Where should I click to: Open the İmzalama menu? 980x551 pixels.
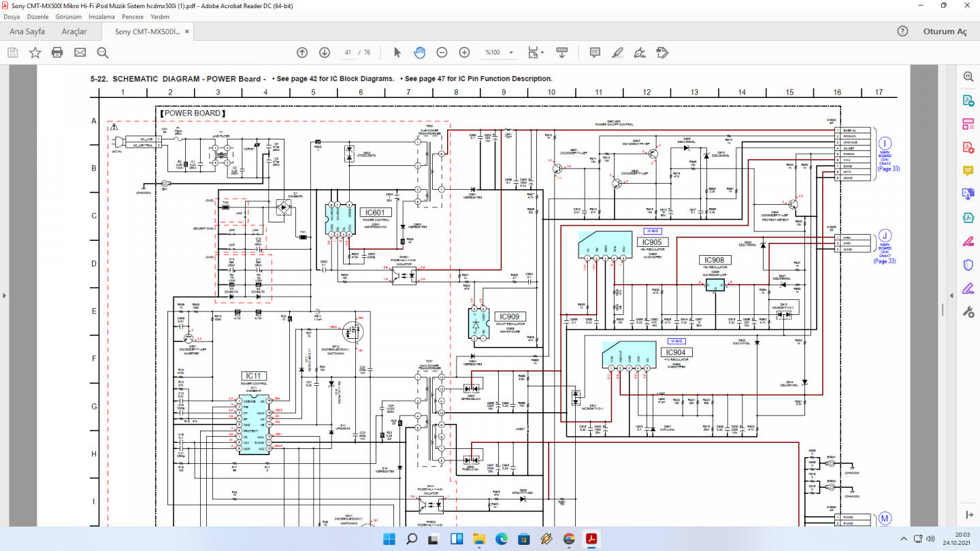[102, 16]
